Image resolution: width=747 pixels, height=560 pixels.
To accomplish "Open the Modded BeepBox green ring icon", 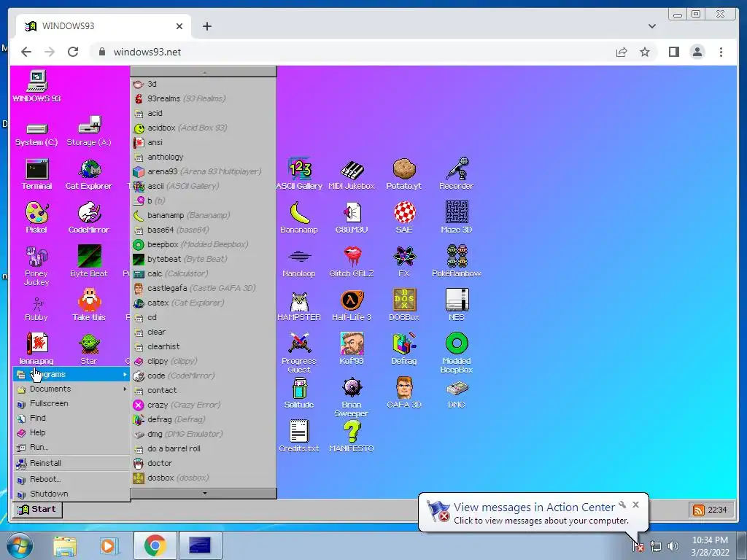I will pyautogui.click(x=457, y=353).
